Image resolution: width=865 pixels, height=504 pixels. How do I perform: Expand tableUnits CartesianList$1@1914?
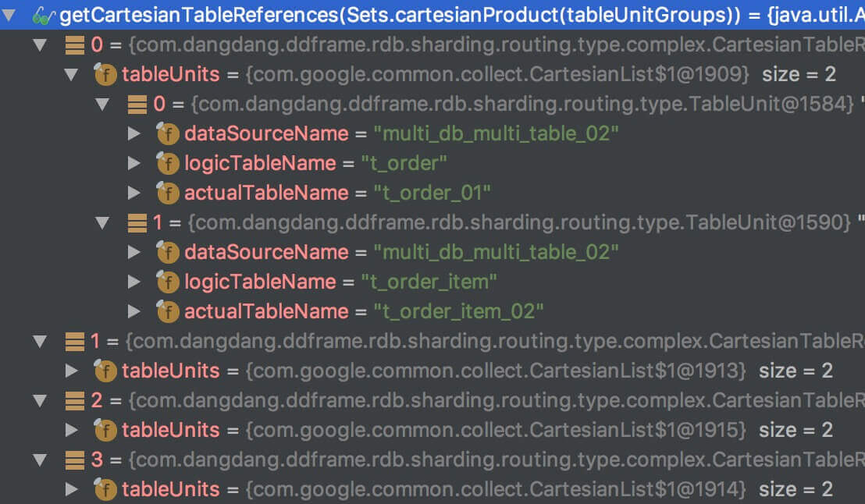tap(72, 489)
